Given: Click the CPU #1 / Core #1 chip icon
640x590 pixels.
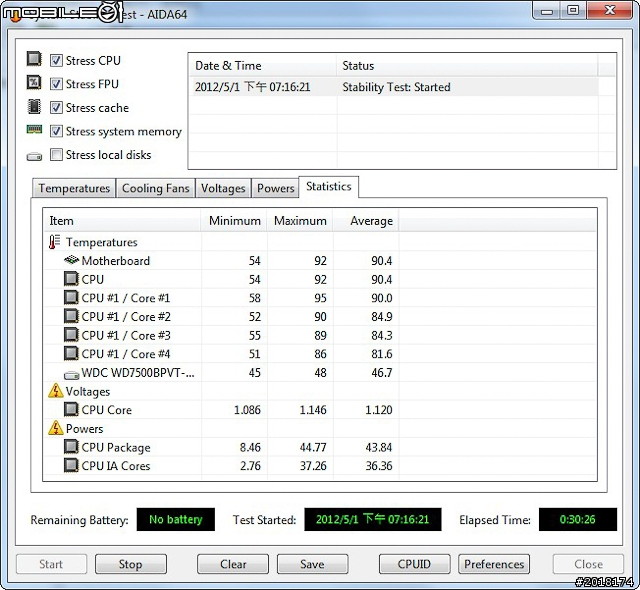Looking at the screenshot, I should coord(71,298).
